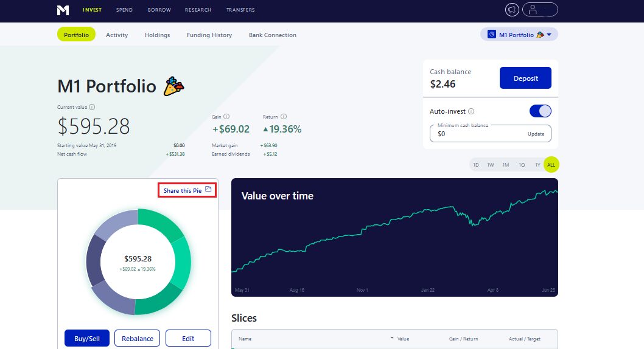Select the 1Q time range
The width and height of the screenshot is (644, 349).
click(522, 165)
